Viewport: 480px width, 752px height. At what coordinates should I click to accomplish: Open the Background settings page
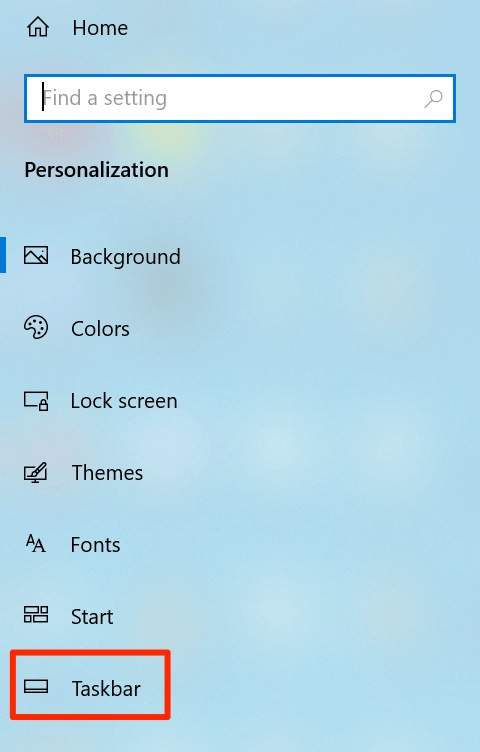(126, 257)
